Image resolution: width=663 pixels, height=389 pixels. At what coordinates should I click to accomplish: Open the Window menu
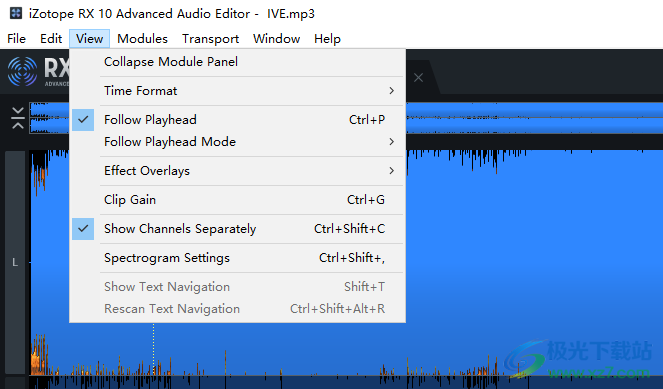[277, 38]
